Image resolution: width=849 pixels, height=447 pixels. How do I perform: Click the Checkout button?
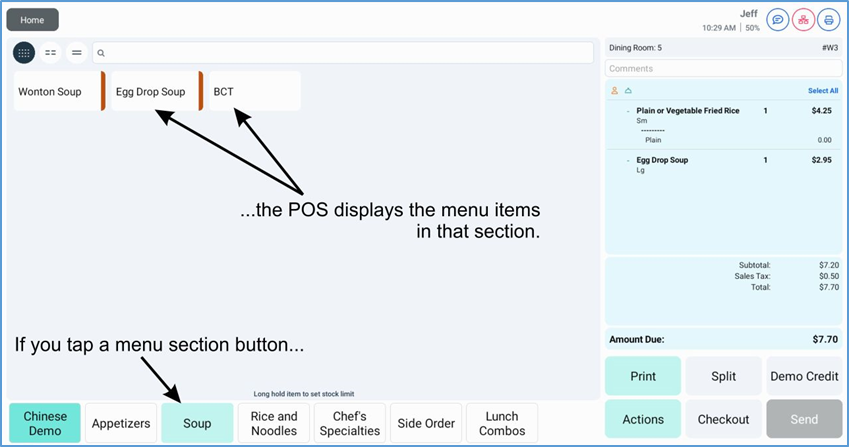tap(723, 419)
